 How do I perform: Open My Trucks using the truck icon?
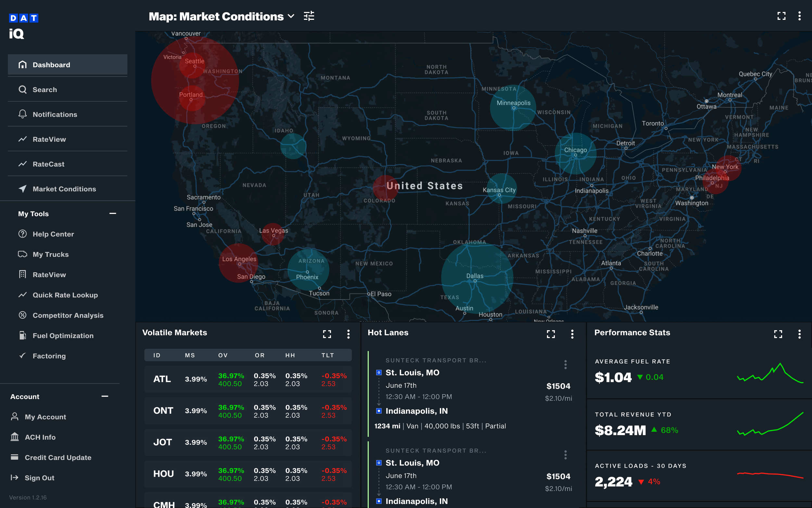(x=22, y=254)
